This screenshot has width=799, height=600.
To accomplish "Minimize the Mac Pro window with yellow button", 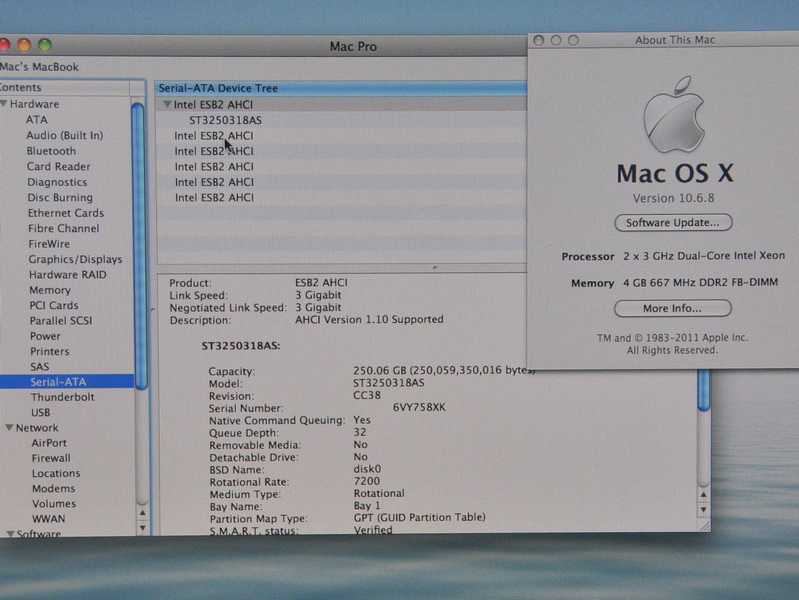I will 24,45.
